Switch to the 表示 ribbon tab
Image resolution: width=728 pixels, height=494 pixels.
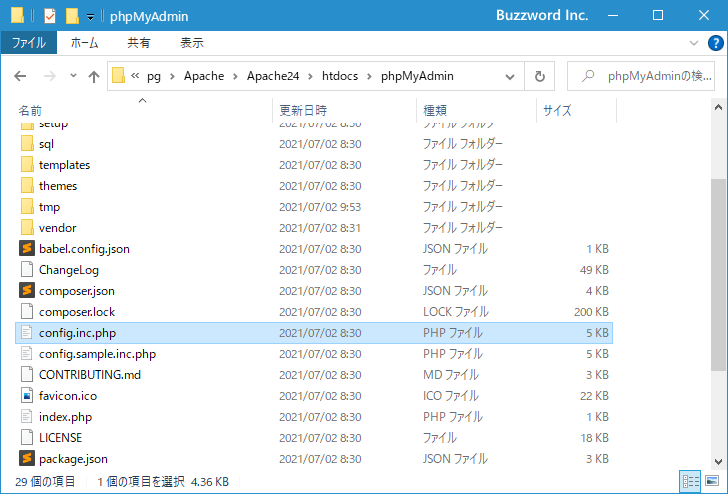(x=192, y=43)
